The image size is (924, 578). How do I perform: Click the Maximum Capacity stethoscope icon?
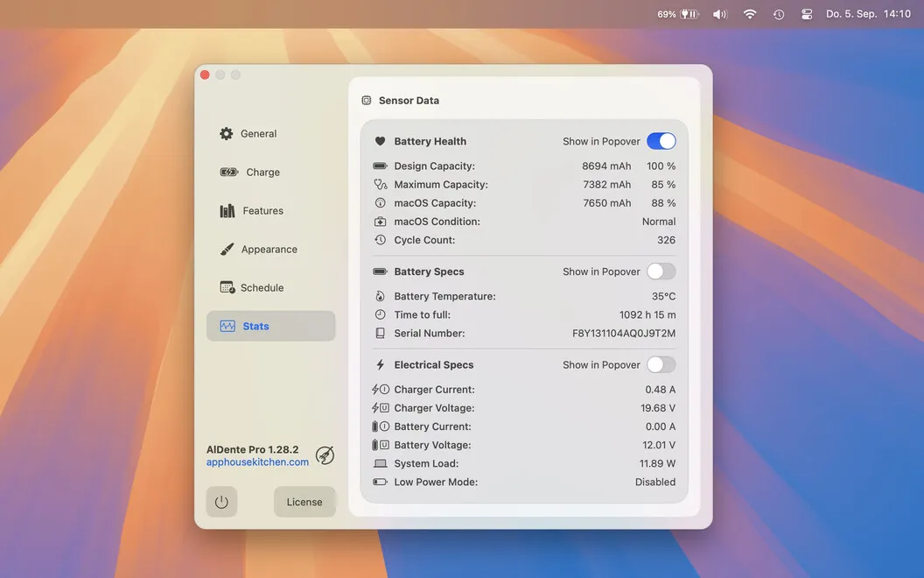point(380,184)
